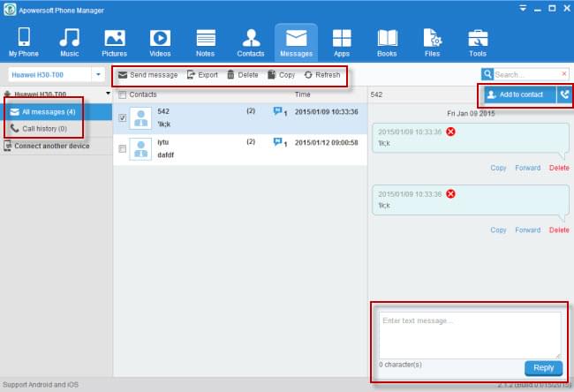Open the Files section
Screen dimensions: 574x392
click(433, 42)
